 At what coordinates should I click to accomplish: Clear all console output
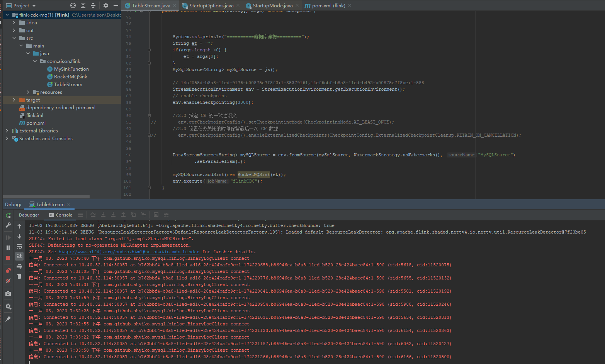19,276
